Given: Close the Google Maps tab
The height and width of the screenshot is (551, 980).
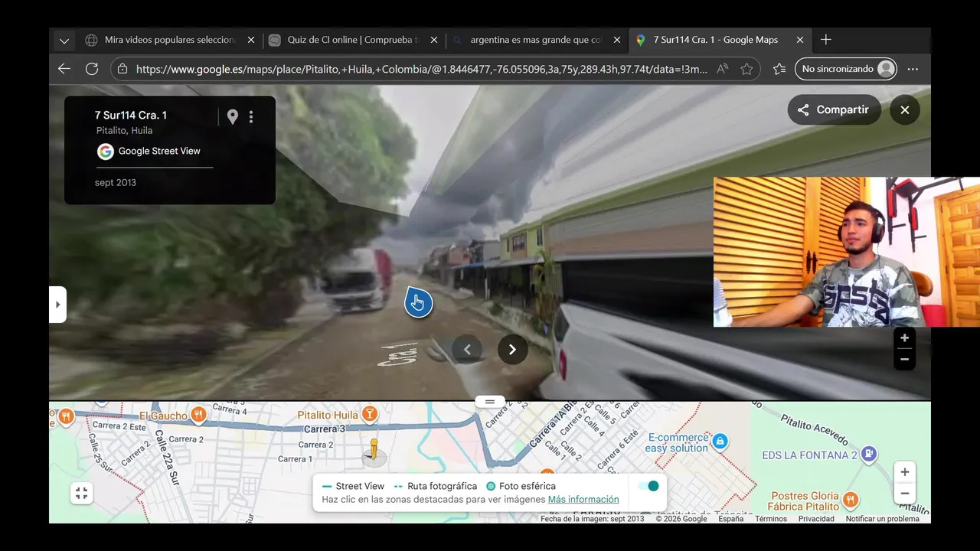Looking at the screenshot, I should 800,40.
